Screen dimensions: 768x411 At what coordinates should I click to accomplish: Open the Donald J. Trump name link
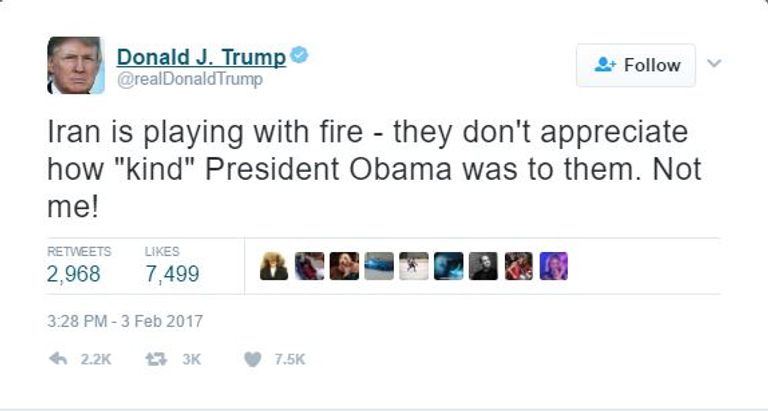coord(201,57)
